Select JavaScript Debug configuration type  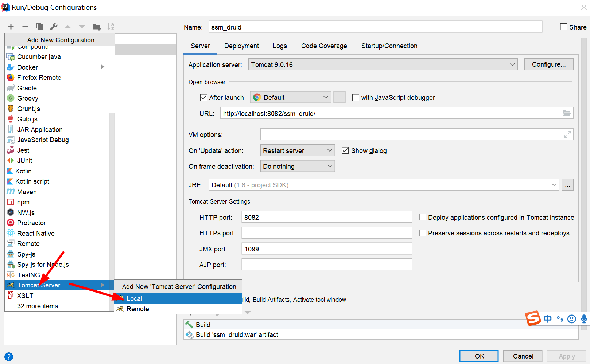(x=57, y=140)
